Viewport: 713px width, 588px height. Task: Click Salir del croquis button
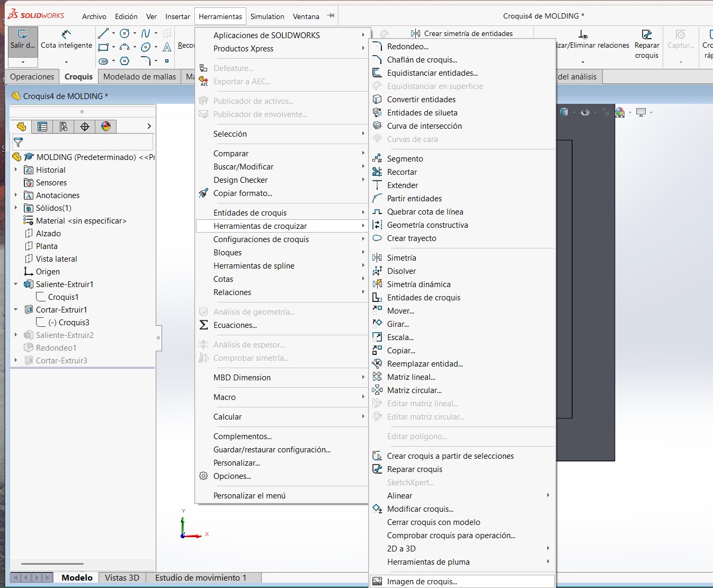tap(23, 40)
